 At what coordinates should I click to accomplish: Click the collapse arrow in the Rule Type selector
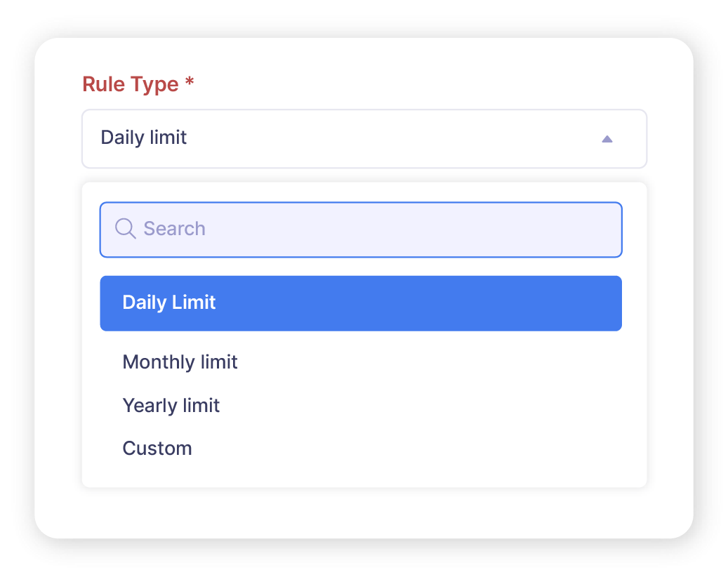607,138
